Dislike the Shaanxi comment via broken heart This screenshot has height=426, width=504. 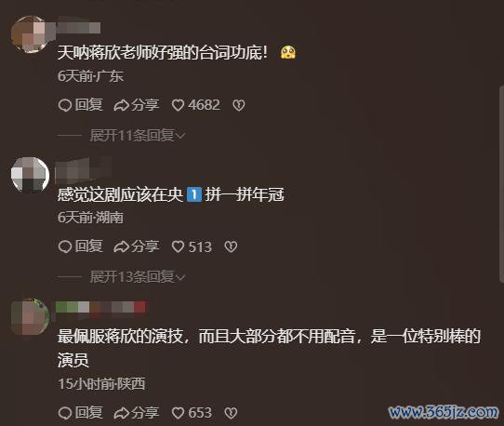[231, 413]
